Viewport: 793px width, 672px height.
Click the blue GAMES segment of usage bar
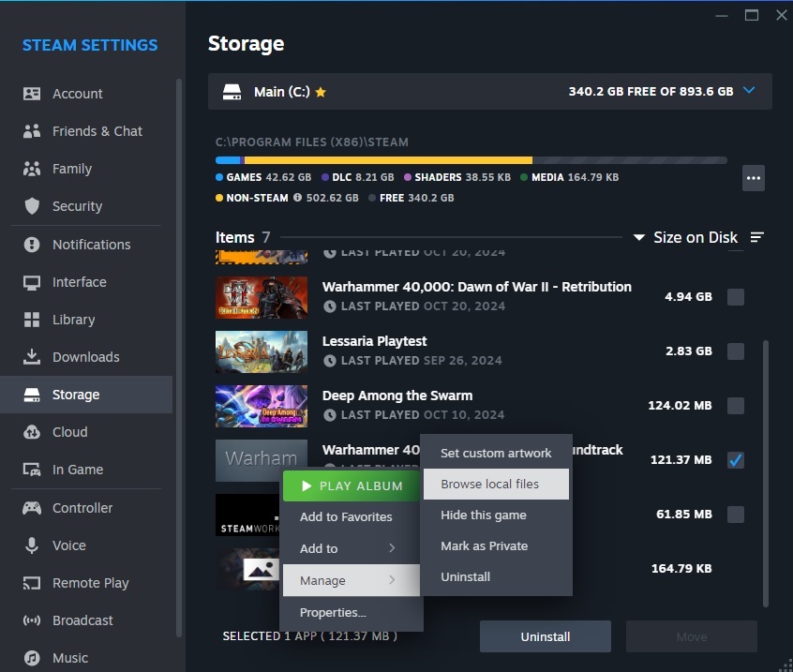(x=228, y=160)
